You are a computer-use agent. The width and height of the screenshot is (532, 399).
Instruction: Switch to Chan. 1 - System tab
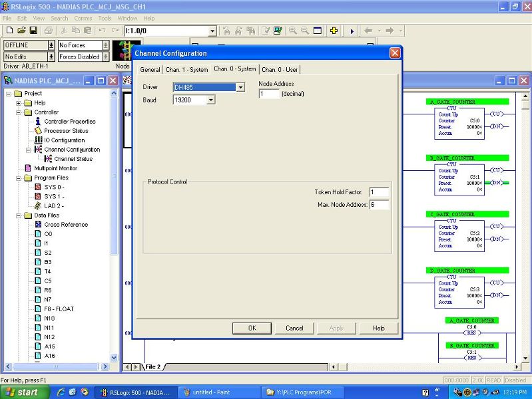(x=186, y=70)
